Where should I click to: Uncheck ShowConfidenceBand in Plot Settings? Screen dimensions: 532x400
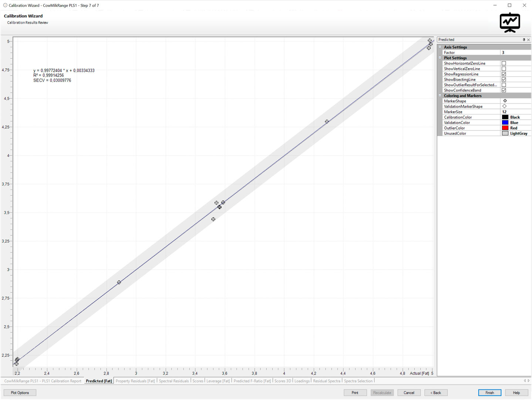click(504, 90)
